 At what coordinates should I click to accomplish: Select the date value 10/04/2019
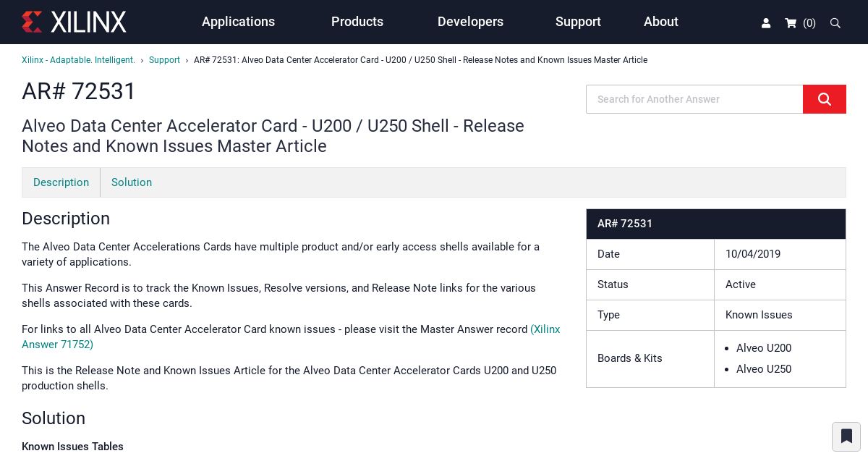753,254
